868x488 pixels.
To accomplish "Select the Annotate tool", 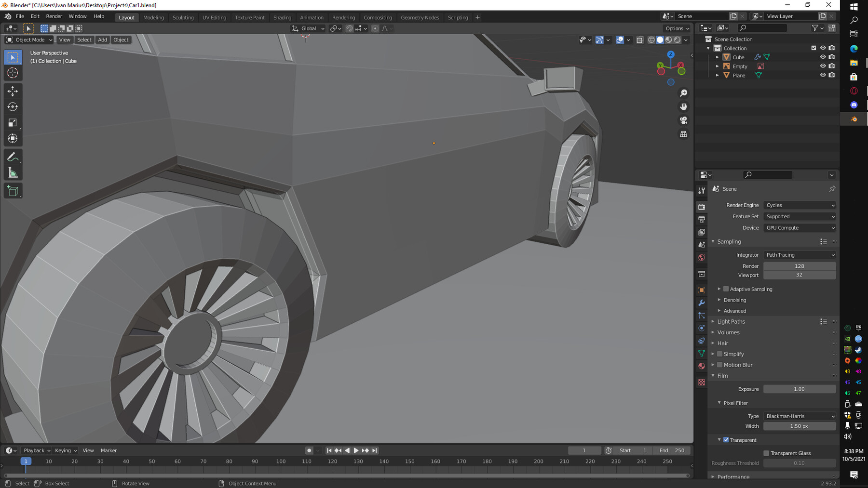I will tap(13, 156).
